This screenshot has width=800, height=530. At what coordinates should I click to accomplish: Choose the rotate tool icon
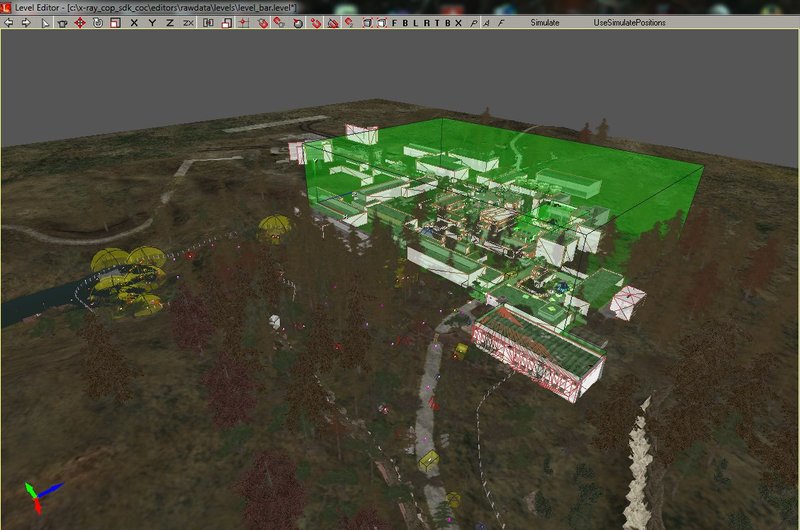pyautogui.click(x=96, y=22)
